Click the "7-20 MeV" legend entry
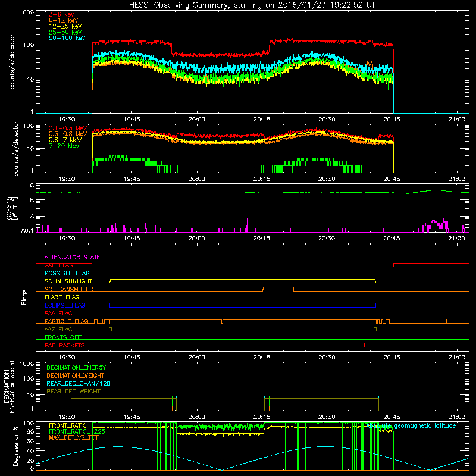Image resolution: width=476 pixels, height=476 pixels. point(64,146)
